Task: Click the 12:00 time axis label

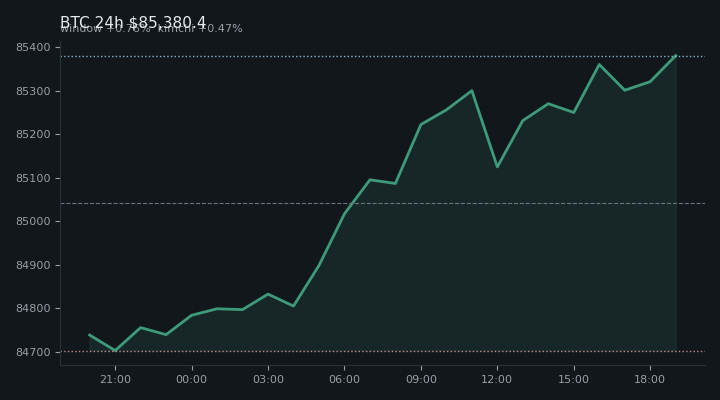Action: pyautogui.click(x=497, y=379)
